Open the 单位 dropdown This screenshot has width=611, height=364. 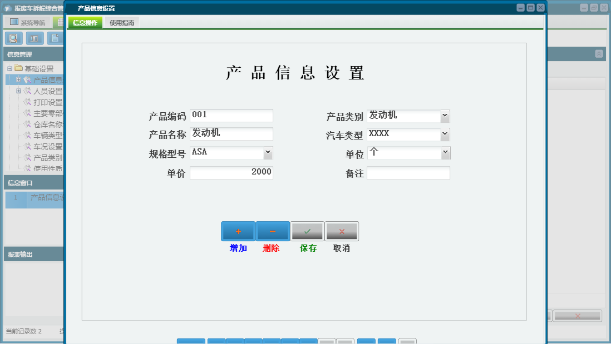click(445, 153)
